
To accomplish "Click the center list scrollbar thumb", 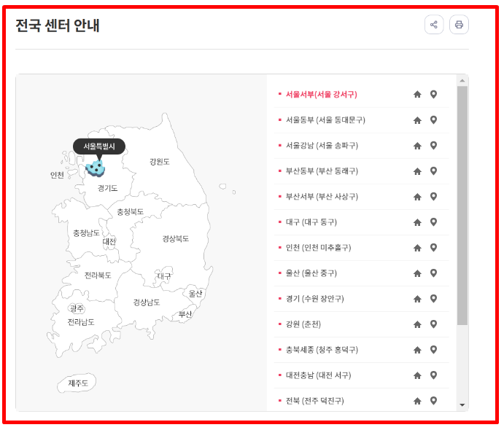I will point(462,206).
